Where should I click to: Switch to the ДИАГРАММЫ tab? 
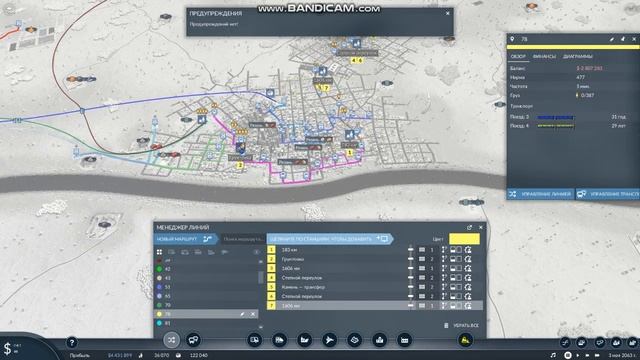[578, 56]
